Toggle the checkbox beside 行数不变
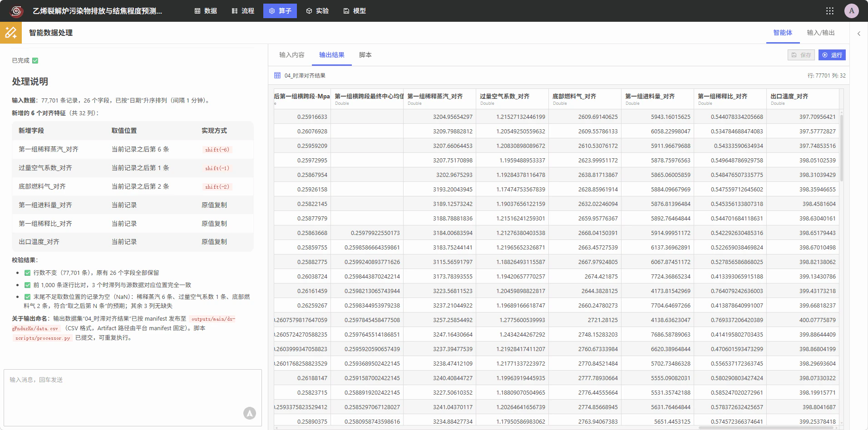 pyautogui.click(x=27, y=273)
